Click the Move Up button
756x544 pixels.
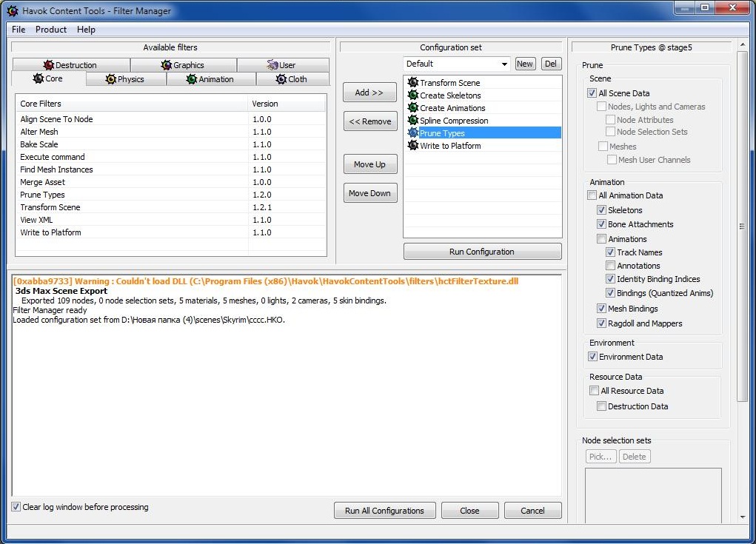(370, 164)
